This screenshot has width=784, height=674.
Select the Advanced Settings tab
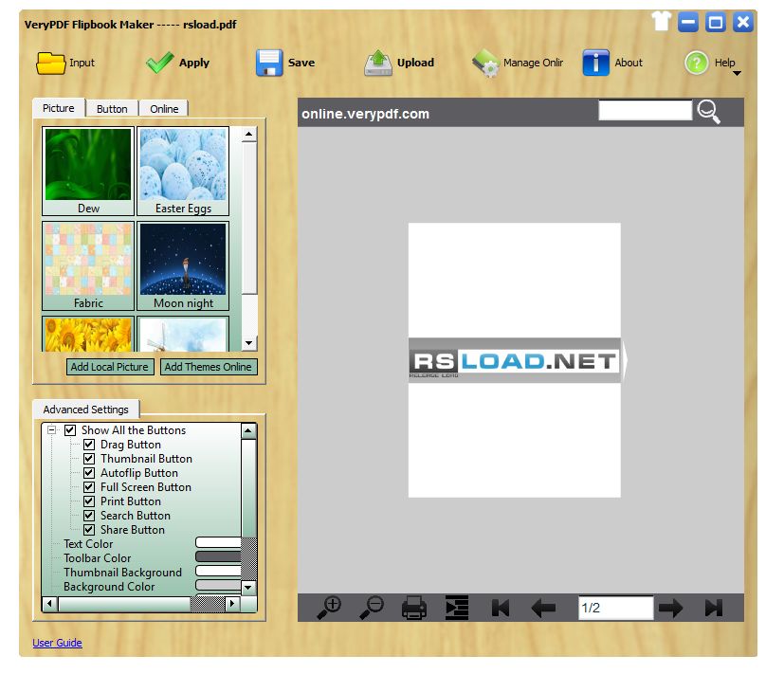85,409
